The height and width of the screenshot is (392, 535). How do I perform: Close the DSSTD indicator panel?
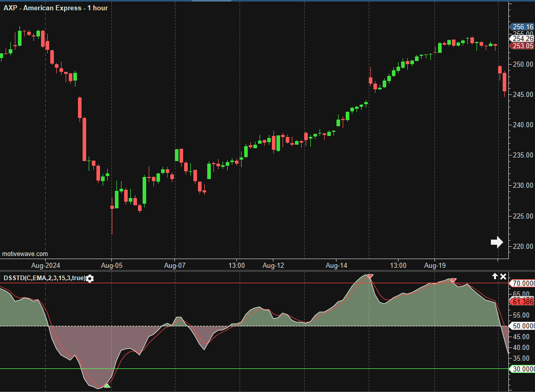(x=503, y=277)
